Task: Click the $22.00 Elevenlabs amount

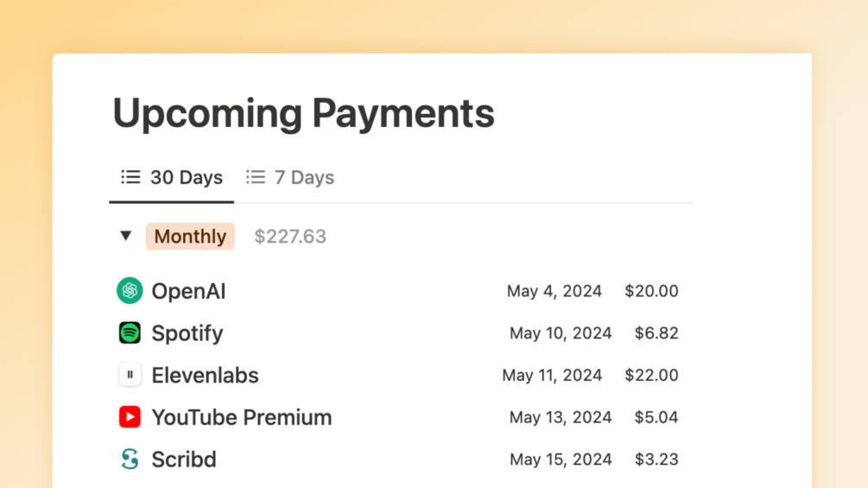Action: point(651,375)
